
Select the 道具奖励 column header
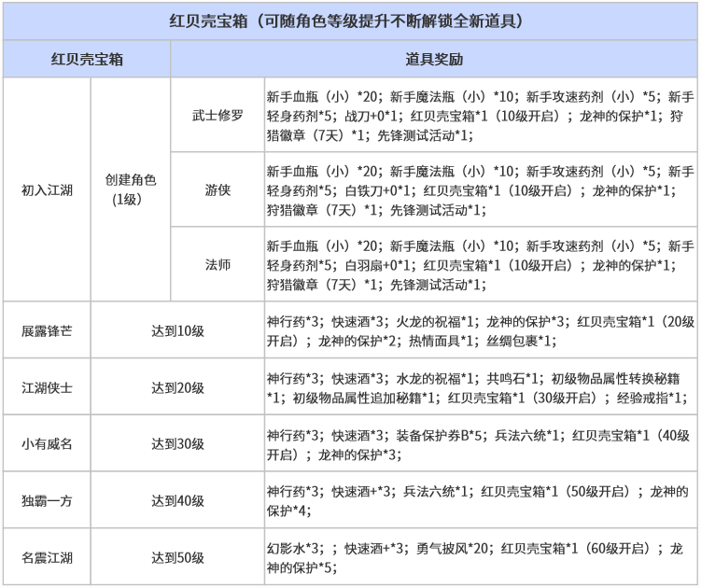click(x=435, y=59)
